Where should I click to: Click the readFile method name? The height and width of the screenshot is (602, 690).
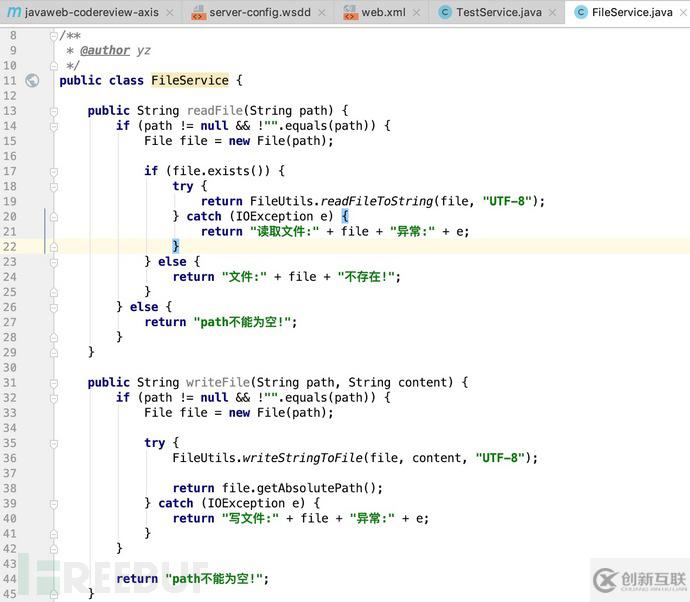click(x=215, y=110)
